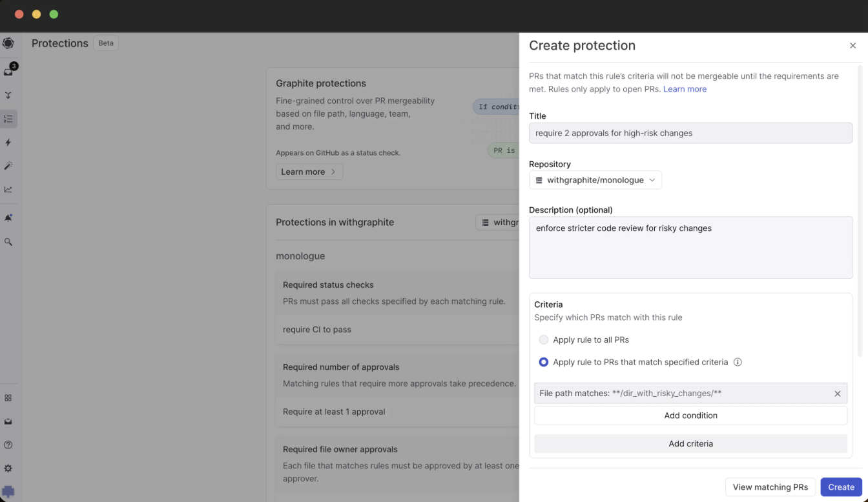868x502 pixels.
Task: Click the criteria info tooltip icon
Action: coord(738,362)
